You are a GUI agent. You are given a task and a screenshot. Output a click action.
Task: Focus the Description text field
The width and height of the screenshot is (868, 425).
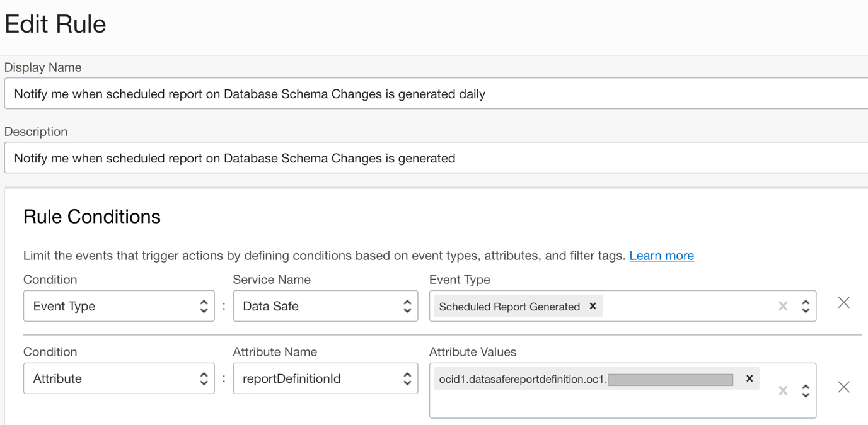click(435, 158)
